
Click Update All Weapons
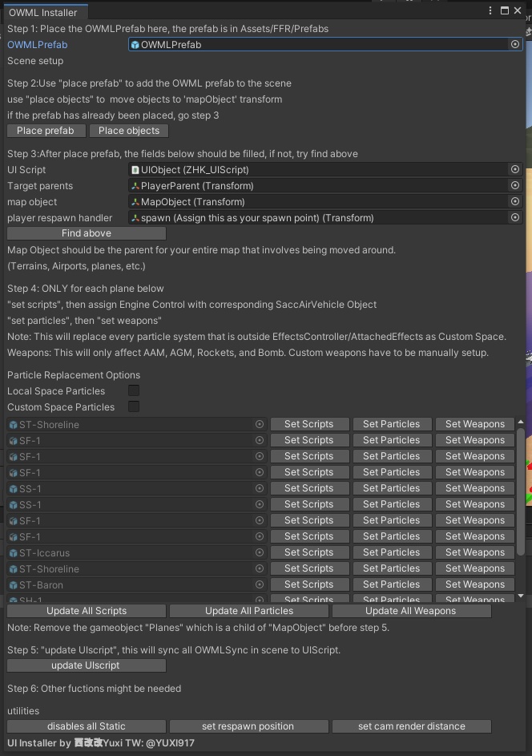[x=411, y=611]
